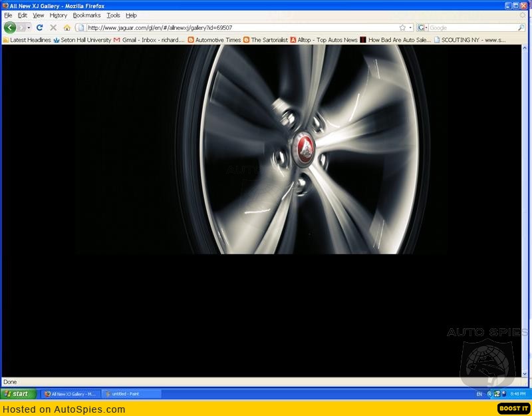The image size is (532, 416).
Task: Click the EN language indicator in tray
Action: pos(479,394)
